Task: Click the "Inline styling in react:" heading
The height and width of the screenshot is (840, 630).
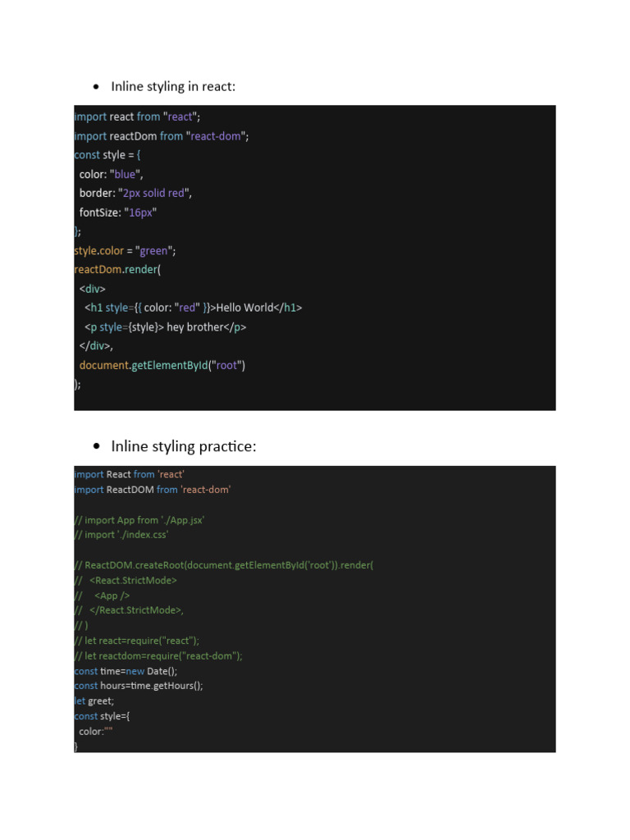Action: (173, 86)
